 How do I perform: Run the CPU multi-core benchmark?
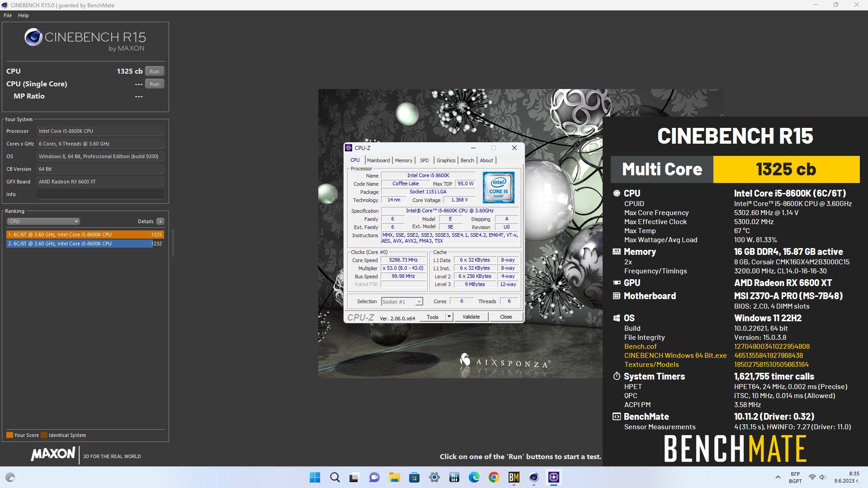155,71
